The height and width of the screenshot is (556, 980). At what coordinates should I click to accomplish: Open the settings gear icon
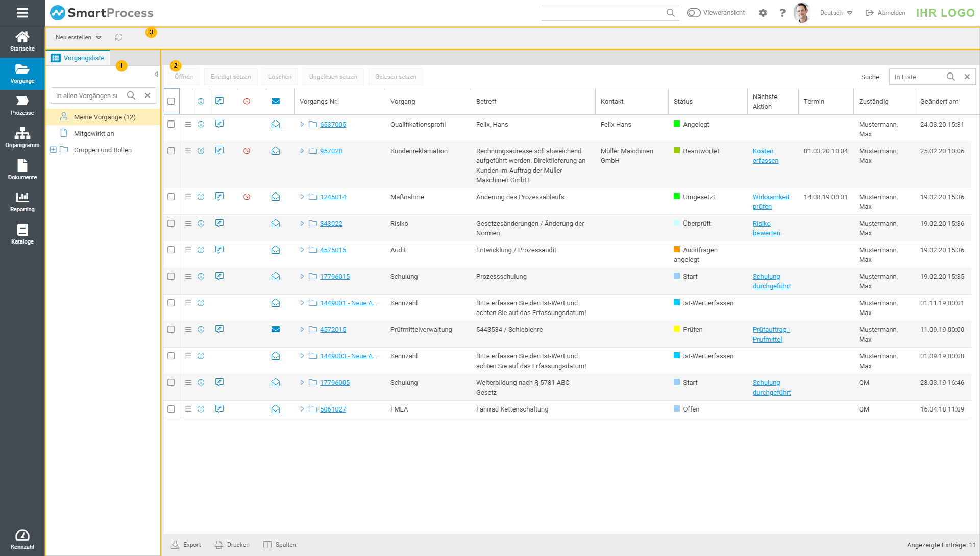[x=763, y=13]
